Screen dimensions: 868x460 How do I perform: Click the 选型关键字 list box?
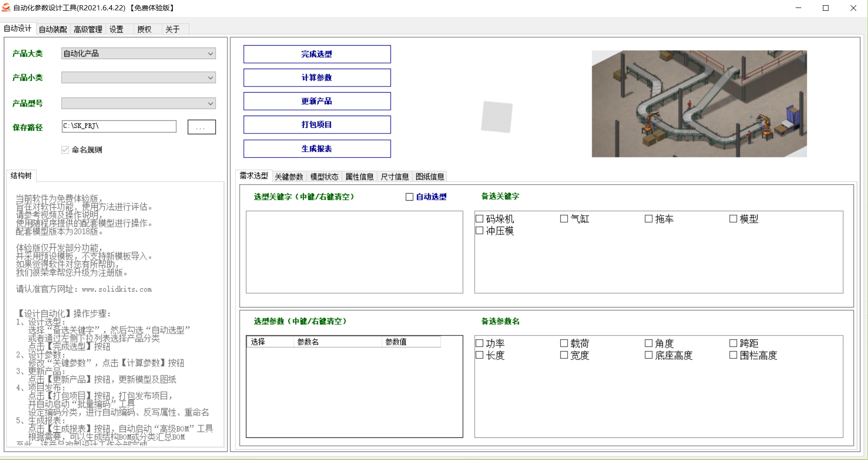[x=354, y=252]
